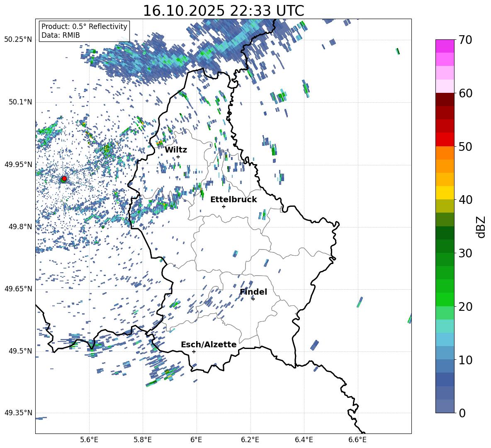Click the Data: RMIB text
491x448 pixels.
[x=61, y=35]
